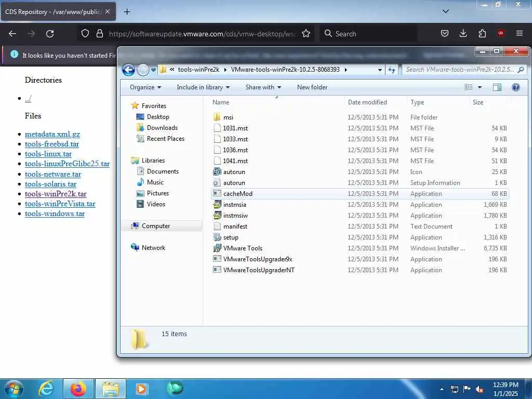532x399 pixels.
Task: Select the VMwareToolsUpgraderNT application icon
Action: [x=217, y=270]
